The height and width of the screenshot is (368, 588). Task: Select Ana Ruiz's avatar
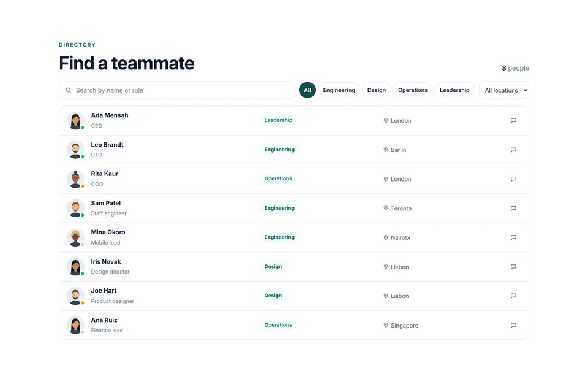tap(75, 325)
